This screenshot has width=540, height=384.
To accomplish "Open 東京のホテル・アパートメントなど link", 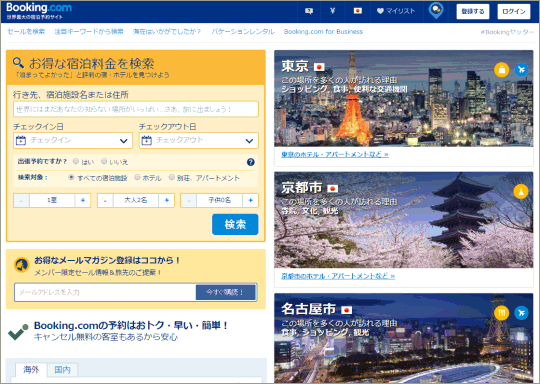I will (335, 155).
